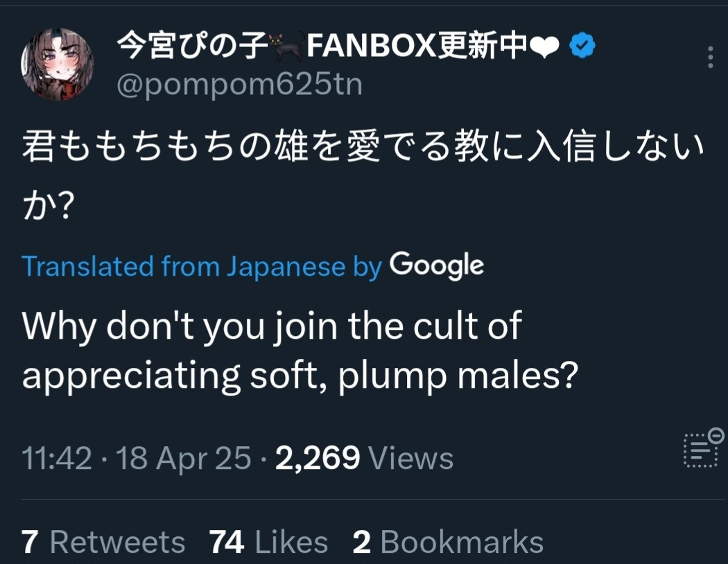728x564 pixels.
Task: View the 7 Retweets list
Action: [103, 542]
